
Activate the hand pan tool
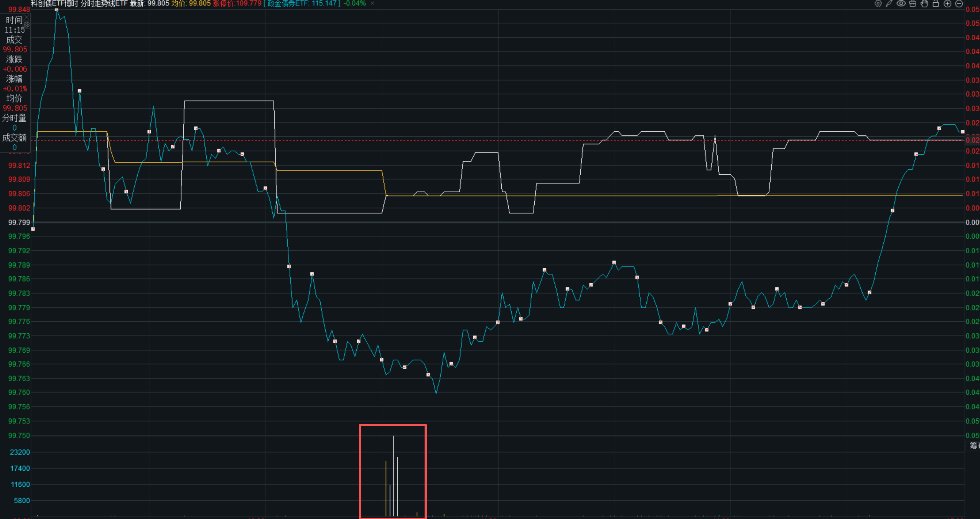(x=924, y=4)
